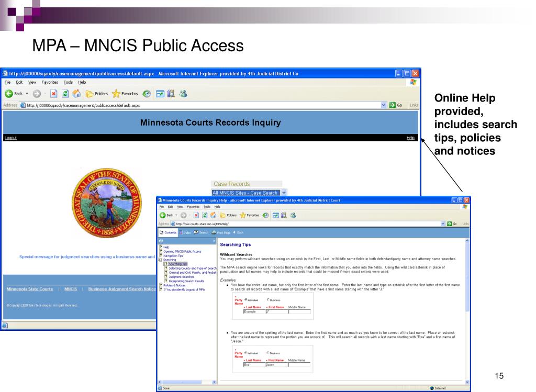Open Business Judgment Search Notice link
This screenshot has width=536, height=392.
tap(121, 289)
